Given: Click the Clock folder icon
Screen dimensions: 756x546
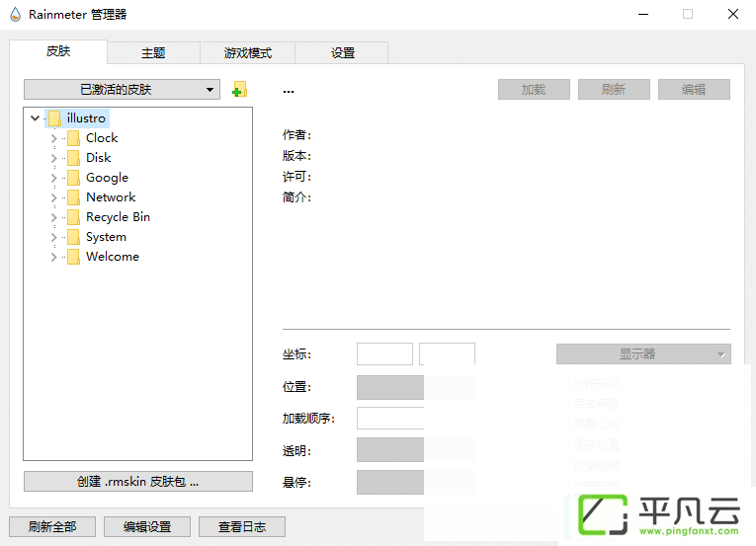Looking at the screenshot, I should pyautogui.click(x=74, y=138).
